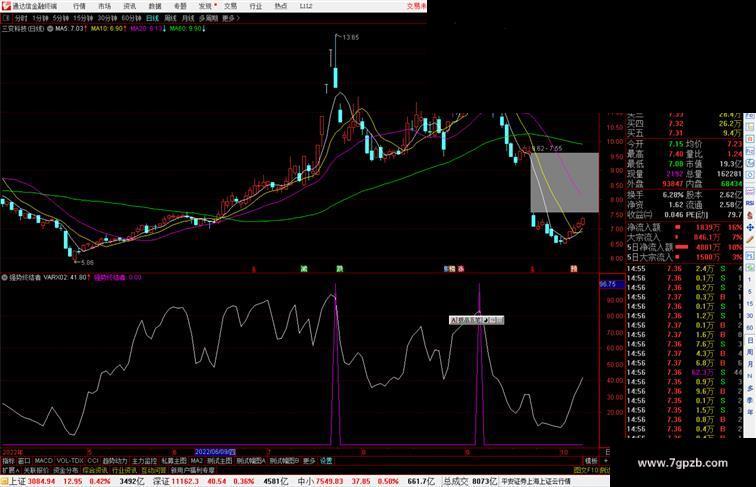
Task: Expand 更多 indicator list at bottom
Action: click(309, 461)
